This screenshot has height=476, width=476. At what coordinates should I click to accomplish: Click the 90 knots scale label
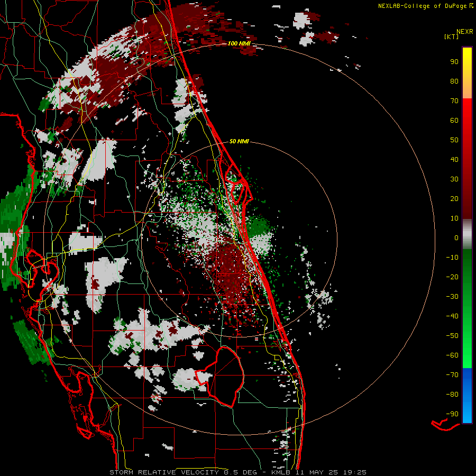point(454,62)
